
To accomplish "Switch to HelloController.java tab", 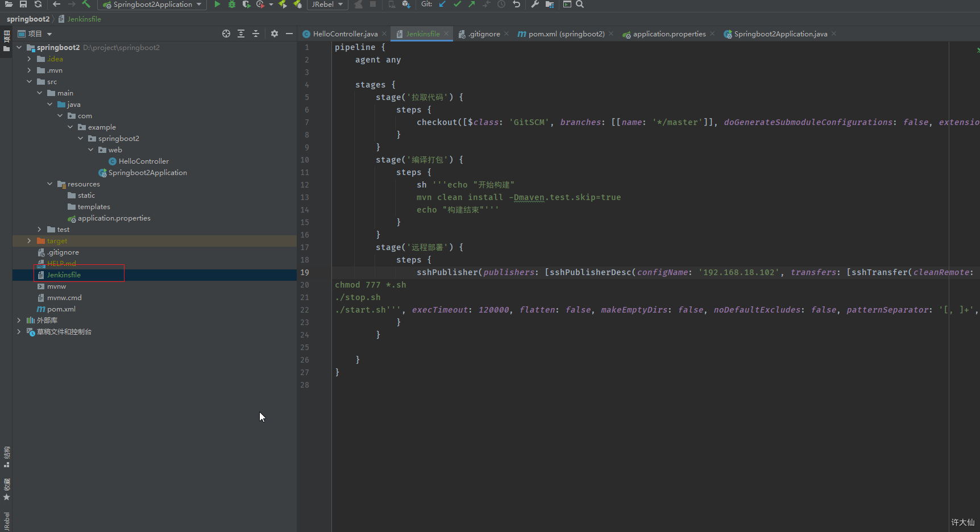I will (344, 34).
